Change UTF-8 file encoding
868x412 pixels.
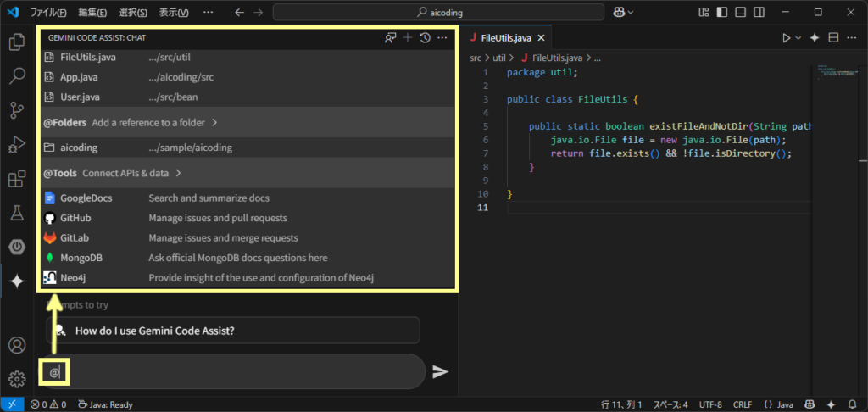pos(710,405)
